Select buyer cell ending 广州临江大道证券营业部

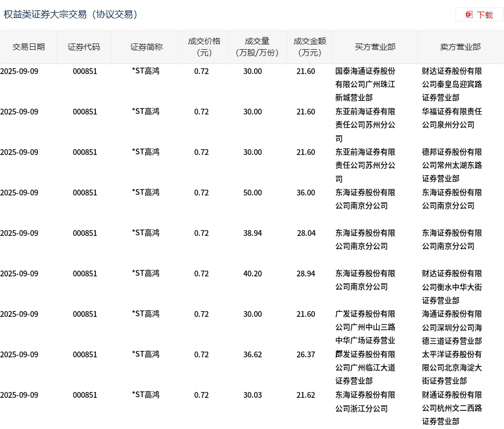pos(365,368)
